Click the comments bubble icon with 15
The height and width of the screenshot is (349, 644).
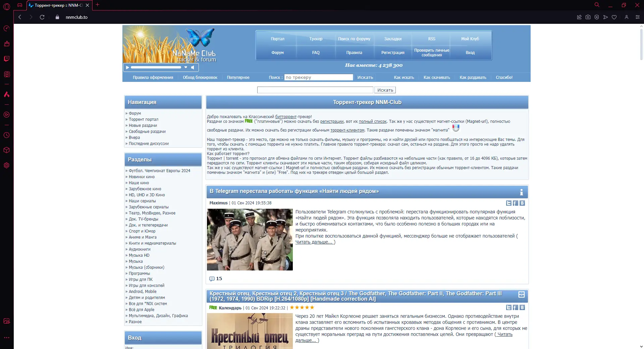point(212,279)
